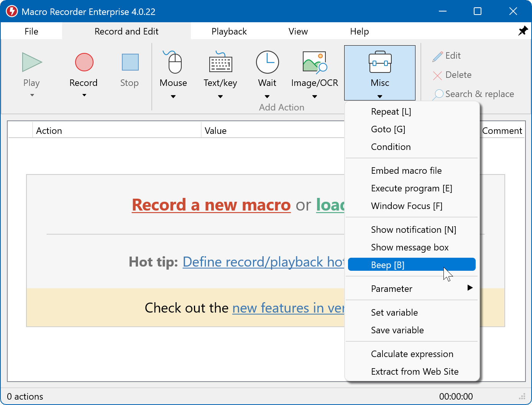Click the Wait clock icon
This screenshot has width=532, height=405.
[x=267, y=62]
